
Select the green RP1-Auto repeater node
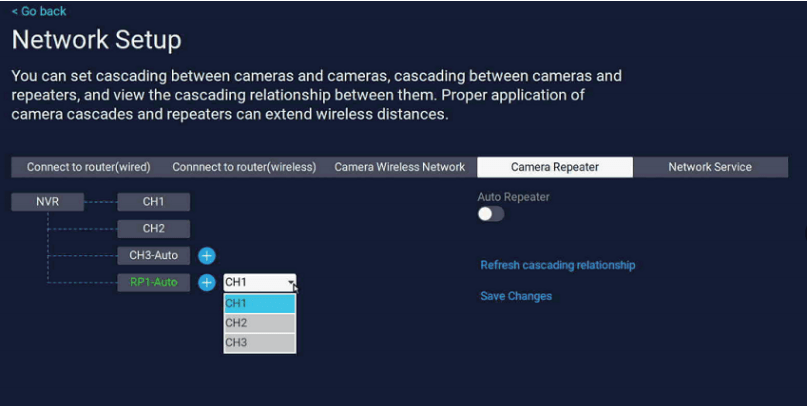pyautogui.click(x=153, y=283)
